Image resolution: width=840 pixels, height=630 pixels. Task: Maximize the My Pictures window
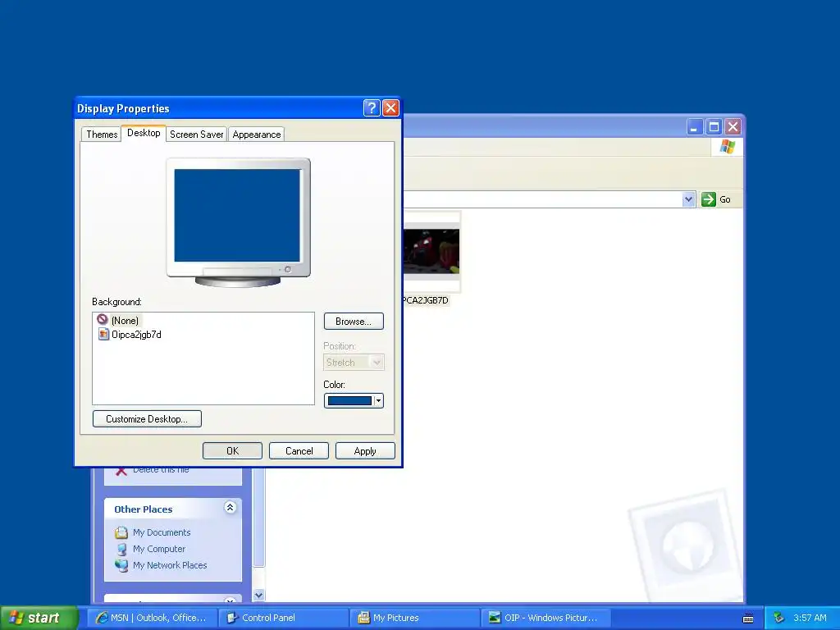[x=714, y=127]
